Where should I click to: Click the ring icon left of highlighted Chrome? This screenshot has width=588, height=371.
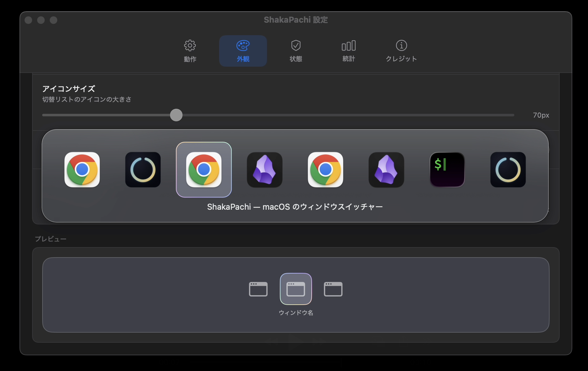tap(143, 170)
